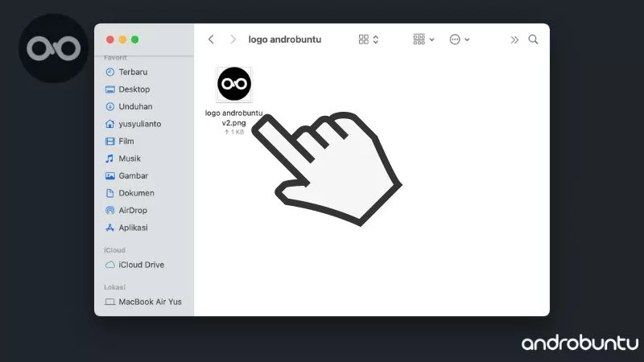Select the Film folder in sidebar
Image resolution: width=644 pixels, height=362 pixels.
click(126, 141)
